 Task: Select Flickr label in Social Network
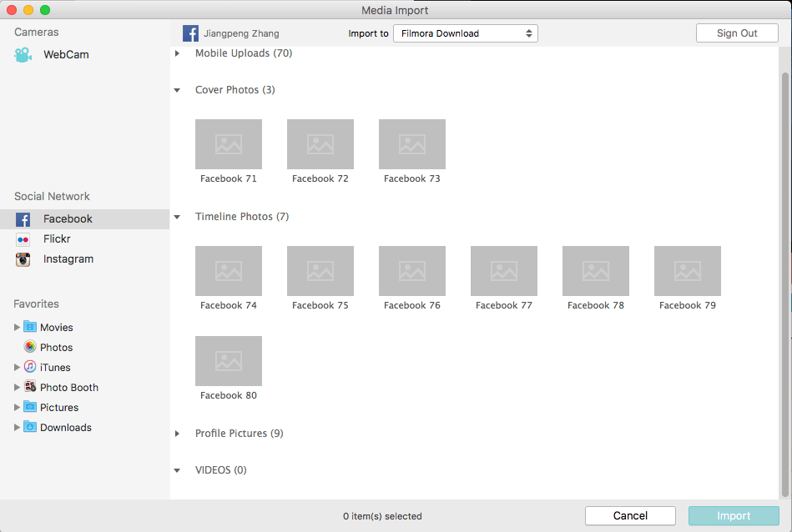(57, 238)
